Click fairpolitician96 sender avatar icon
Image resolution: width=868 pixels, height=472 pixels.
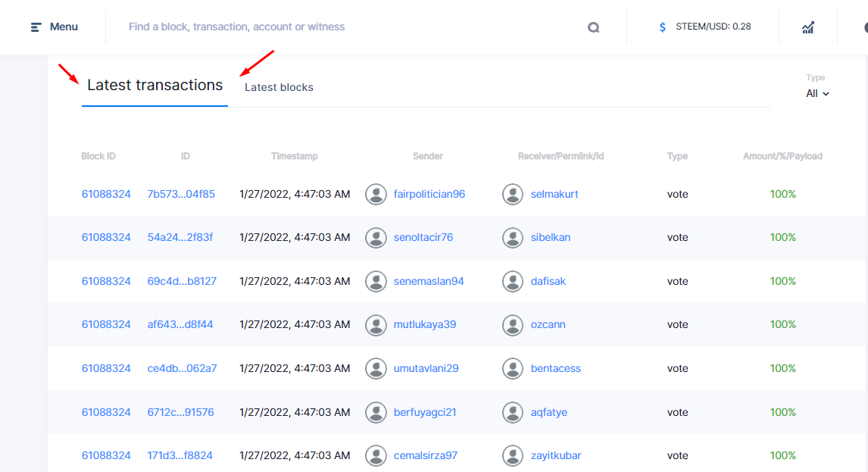[x=376, y=195]
